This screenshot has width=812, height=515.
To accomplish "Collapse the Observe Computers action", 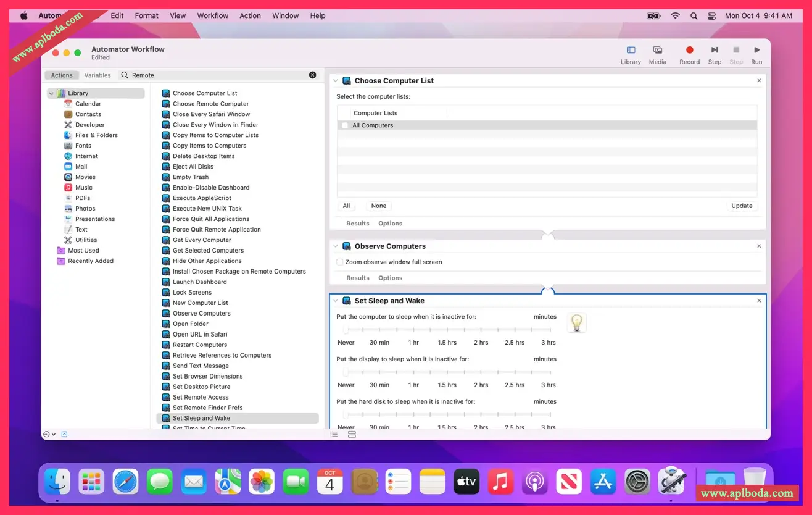I will pos(336,246).
